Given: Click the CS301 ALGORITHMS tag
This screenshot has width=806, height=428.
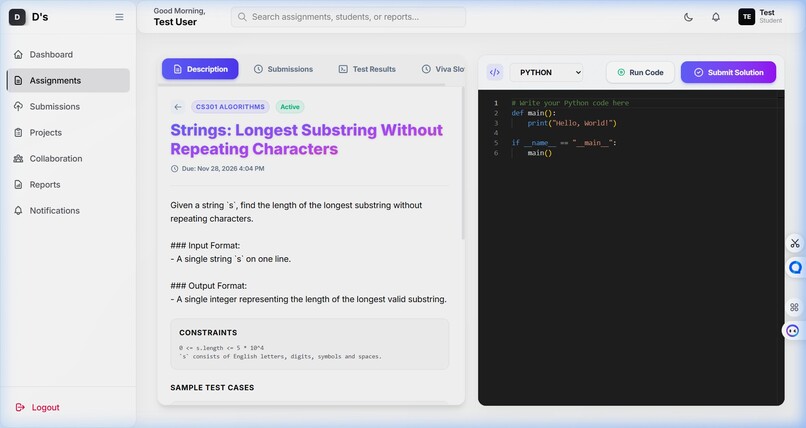Looking at the screenshot, I should (x=230, y=107).
